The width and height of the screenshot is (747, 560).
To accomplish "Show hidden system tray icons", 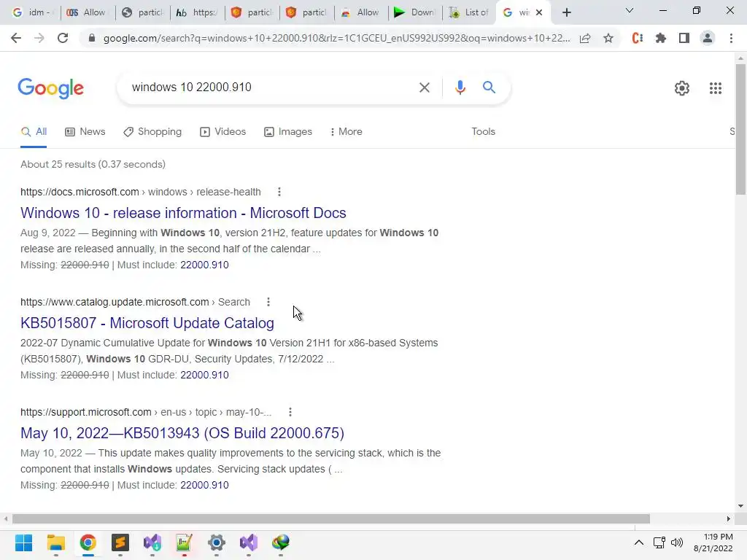I will tap(639, 542).
